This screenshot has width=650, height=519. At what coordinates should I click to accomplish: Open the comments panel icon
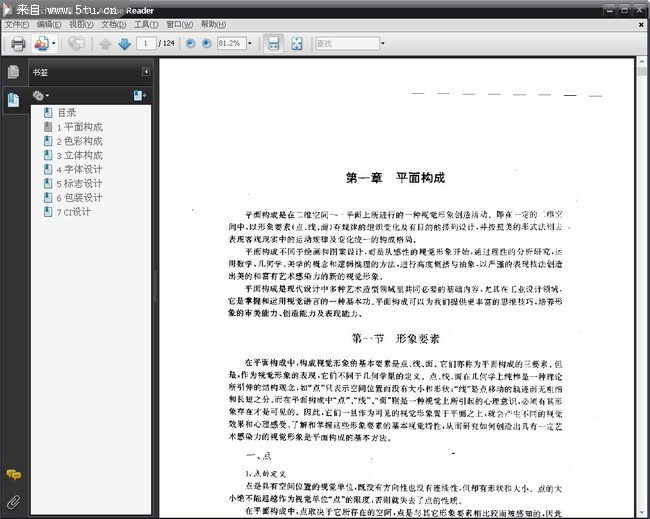13,475
